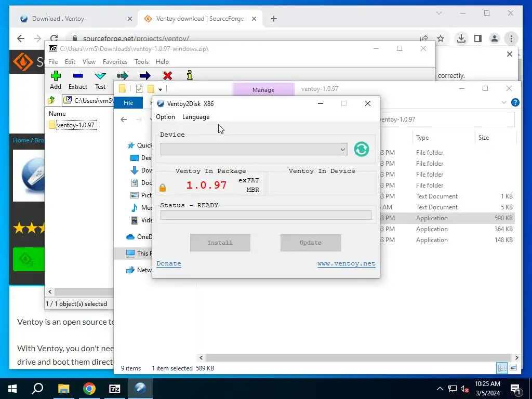This screenshot has height=399, width=532.
Task: Click the 7-Zip taskbar icon
Action: pyautogui.click(x=115, y=389)
